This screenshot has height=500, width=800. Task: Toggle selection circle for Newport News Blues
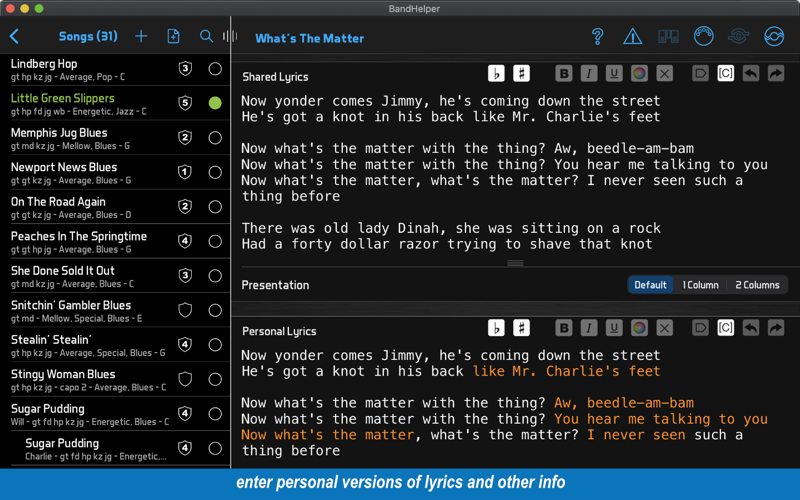(215, 172)
